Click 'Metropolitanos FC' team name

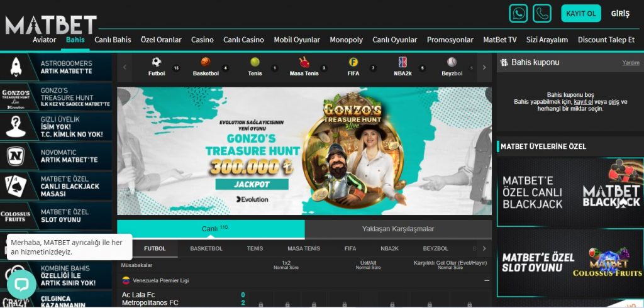(x=150, y=303)
